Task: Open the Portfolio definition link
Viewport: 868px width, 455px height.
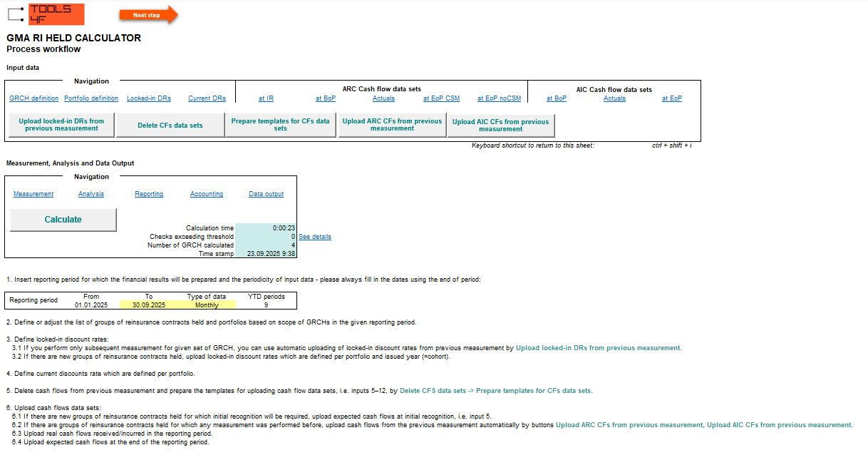Action: tap(91, 98)
